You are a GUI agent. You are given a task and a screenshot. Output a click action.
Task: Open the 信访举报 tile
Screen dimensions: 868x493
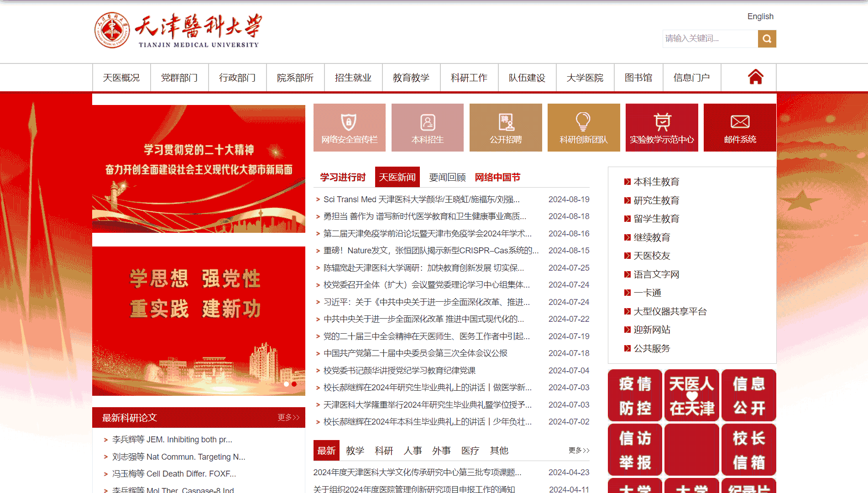[635, 450]
